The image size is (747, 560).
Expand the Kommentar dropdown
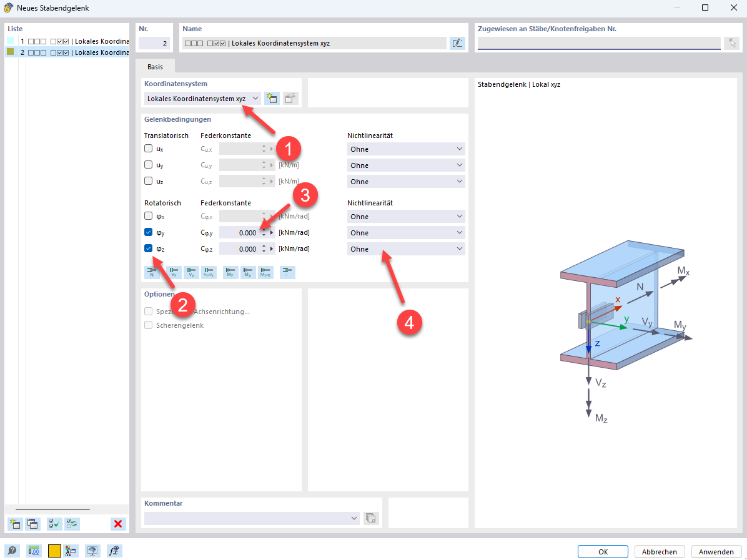point(354,518)
